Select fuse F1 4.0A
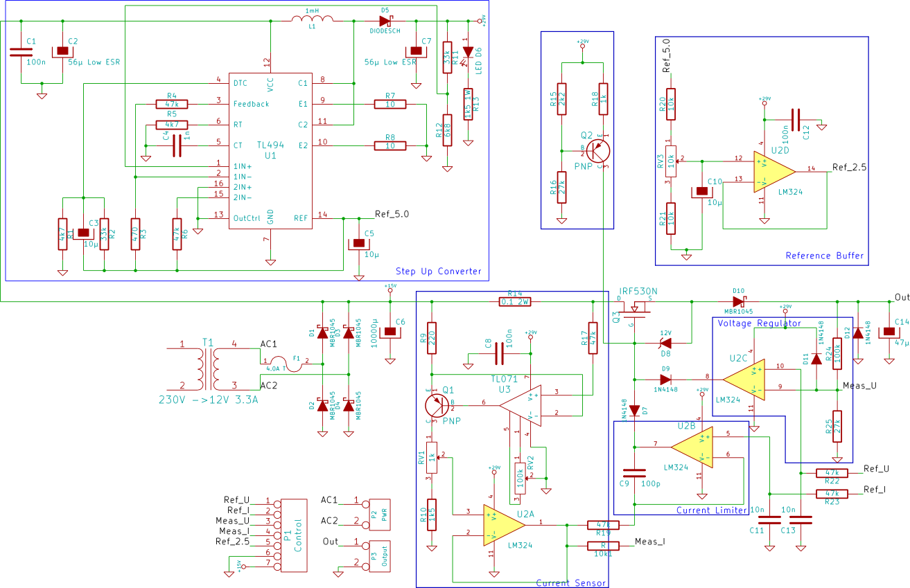This screenshot has height=588, width=910. click(x=287, y=363)
